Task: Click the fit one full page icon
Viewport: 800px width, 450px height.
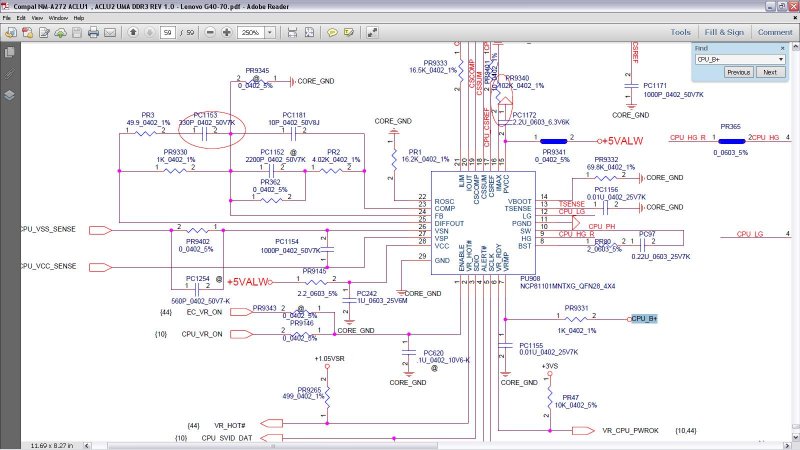Action: coord(309,32)
